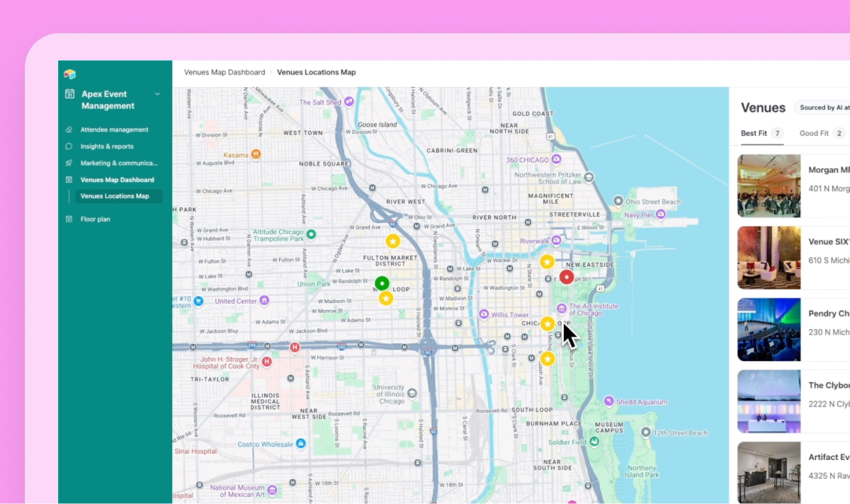Expand the Apex Event Management chevron

[x=157, y=94]
